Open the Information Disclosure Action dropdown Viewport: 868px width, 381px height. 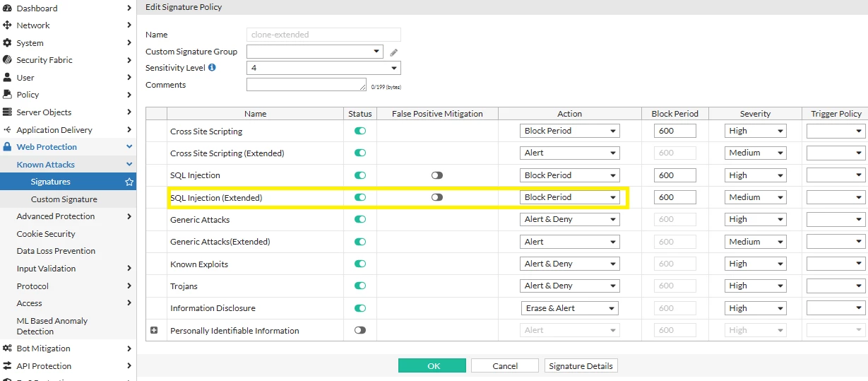pyautogui.click(x=570, y=308)
